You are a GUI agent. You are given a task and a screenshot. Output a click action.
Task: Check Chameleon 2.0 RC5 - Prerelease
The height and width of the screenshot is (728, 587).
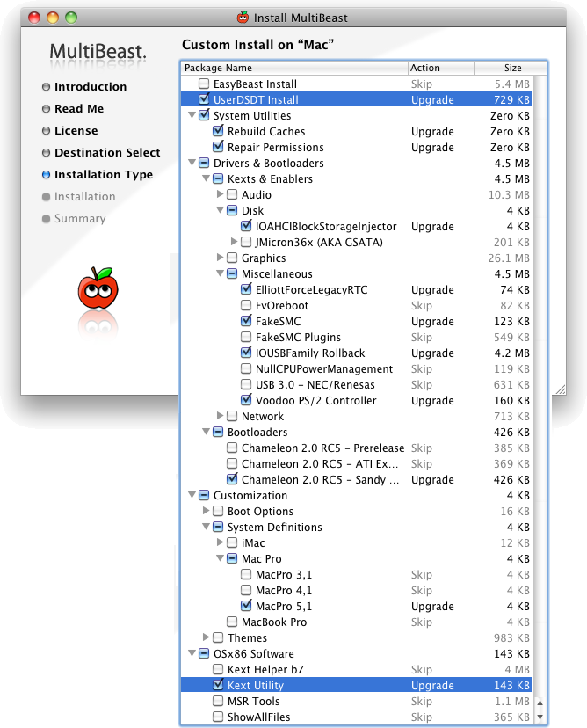point(232,448)
